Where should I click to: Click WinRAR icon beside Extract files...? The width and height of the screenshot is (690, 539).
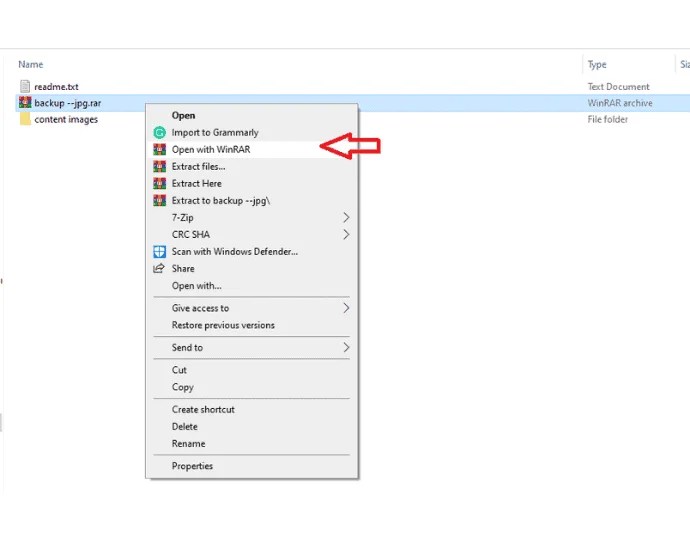pos(159,166)
